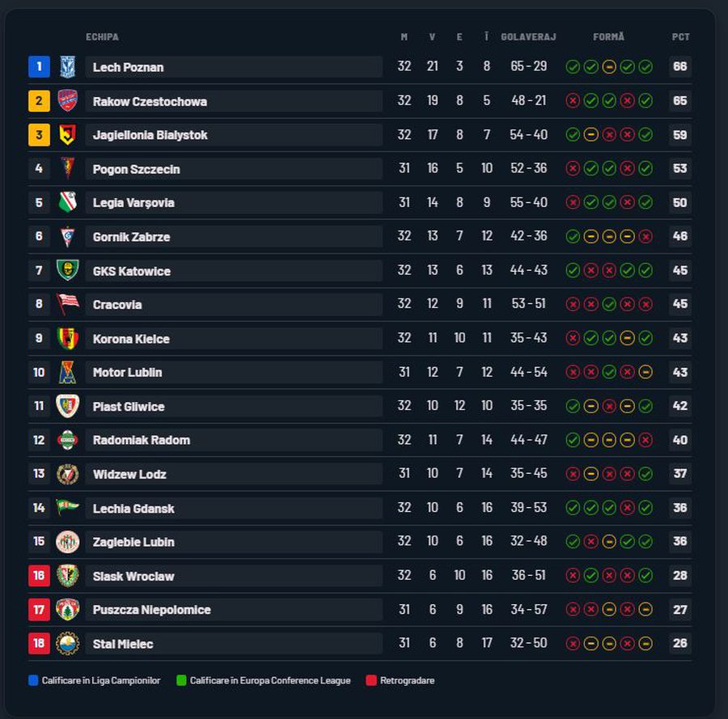The width and height of the screenshot is (728, 719).
Task: Click Gornik Zabrze's red loss form icon
Action: [645, 237]
